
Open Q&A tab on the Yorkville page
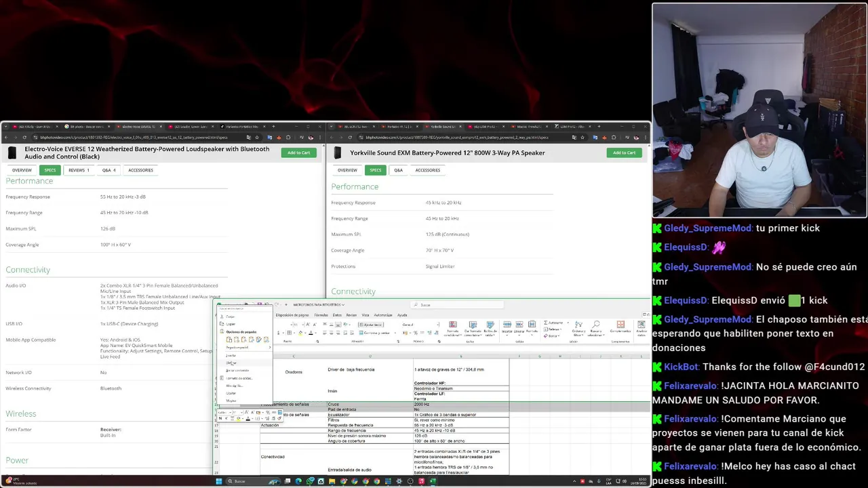(x=398, y=170)
